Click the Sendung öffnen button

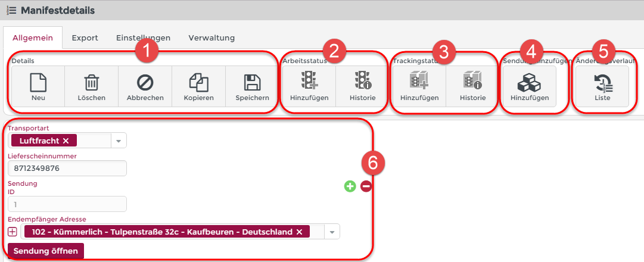pos(46,251)
